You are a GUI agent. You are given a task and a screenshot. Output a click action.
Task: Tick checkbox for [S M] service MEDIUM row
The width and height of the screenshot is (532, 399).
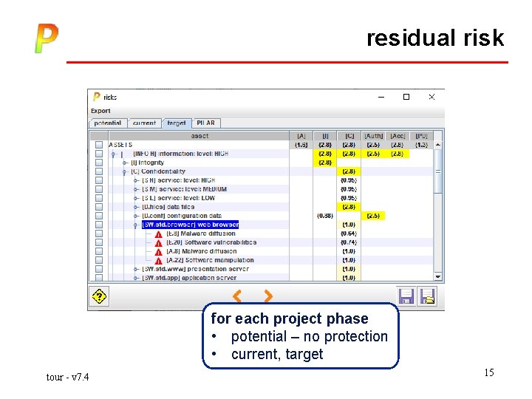point(99,189)
